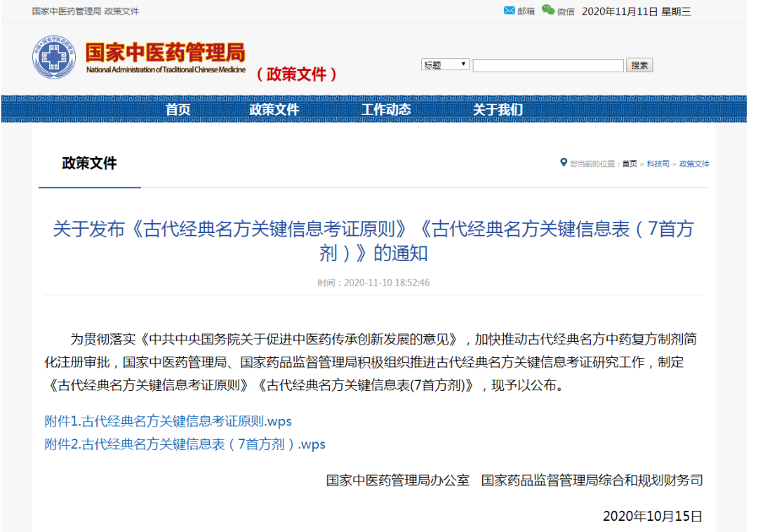Image resolution: width=758 pixels, height=532 pixels.
Task: Open the 标题 search type dropdown
Action: click(445, 65)
